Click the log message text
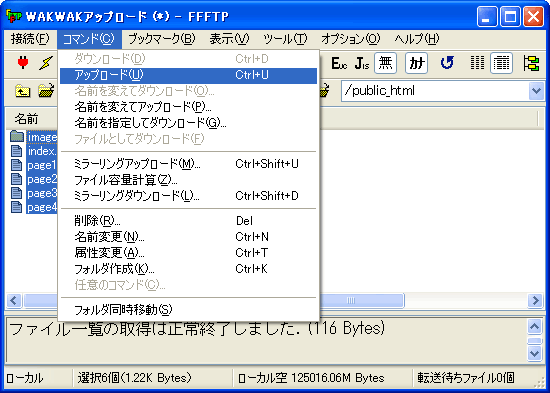This screenshot has height=393, width=550. point(196,329)
